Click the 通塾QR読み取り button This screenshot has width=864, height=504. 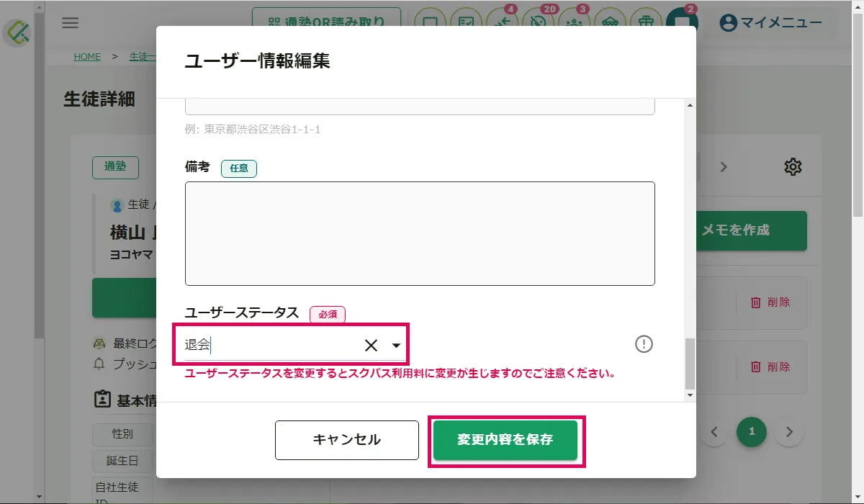coord(326,22)
